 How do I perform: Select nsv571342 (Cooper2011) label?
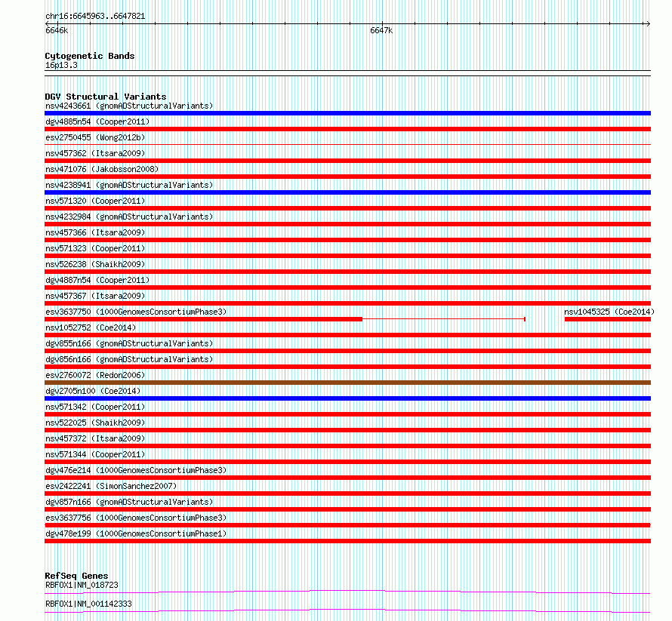click(95, 407)
